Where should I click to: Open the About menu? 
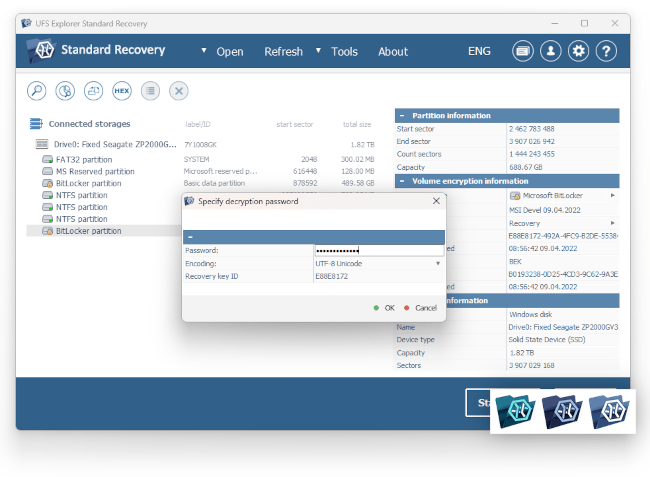point(393,51)
